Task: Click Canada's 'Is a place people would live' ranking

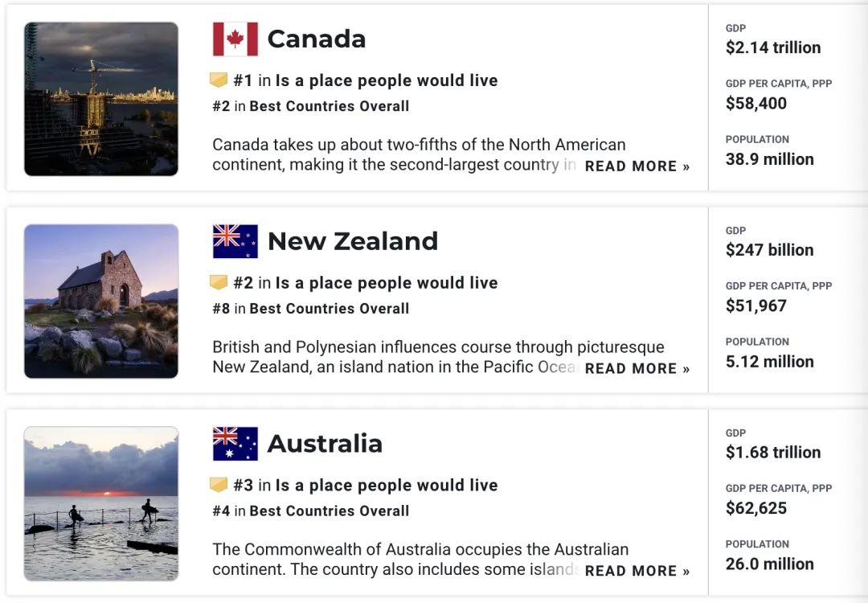Action: 366,81
